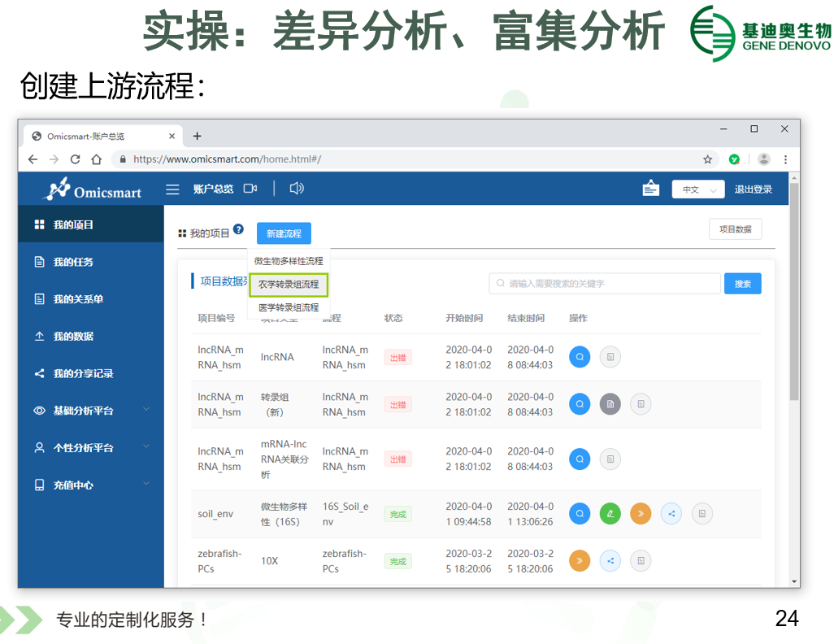Click 完成 status in soil_env row
The height and width of the screenshot is (644, 834).
(x=397, y=515)
